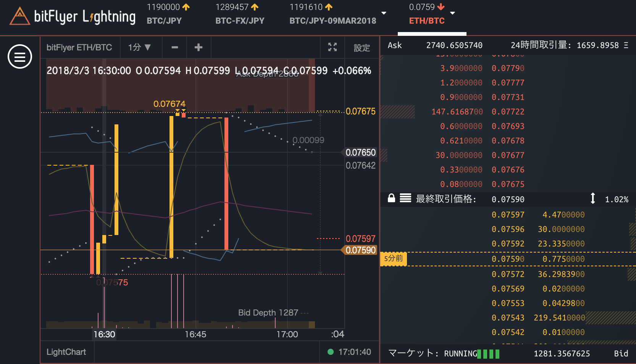Select ask price 0.07675
Screen dimensions: 636x364
click(508, 184)
